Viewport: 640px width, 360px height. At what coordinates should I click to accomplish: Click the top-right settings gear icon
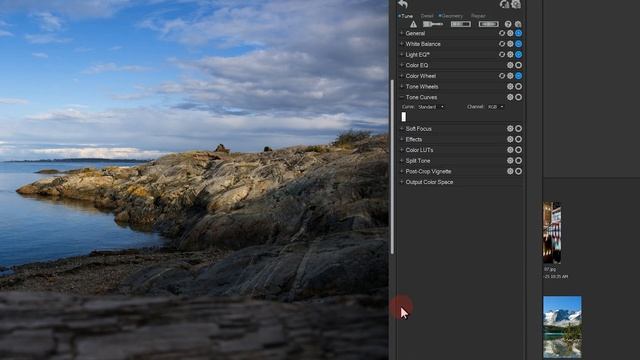click(516, 4)
